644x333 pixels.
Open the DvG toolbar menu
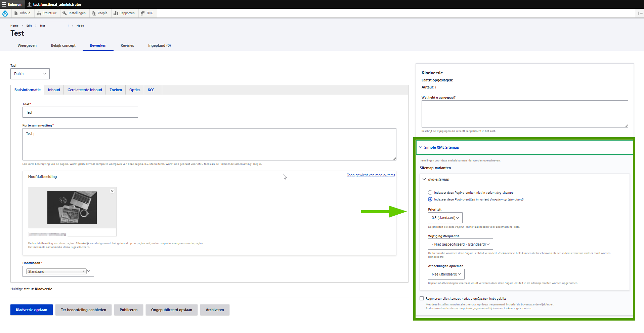(x=147, y=13)
